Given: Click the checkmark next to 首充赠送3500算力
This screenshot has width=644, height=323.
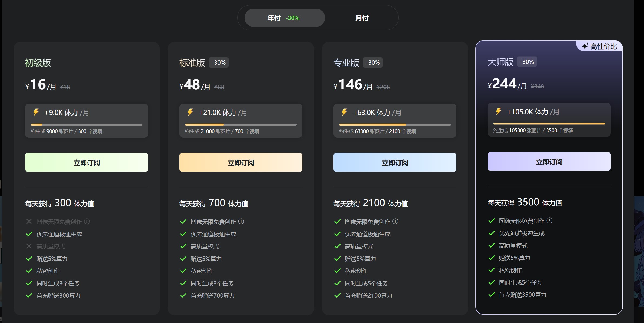Looking at the screenshot, I should (491, 295).
